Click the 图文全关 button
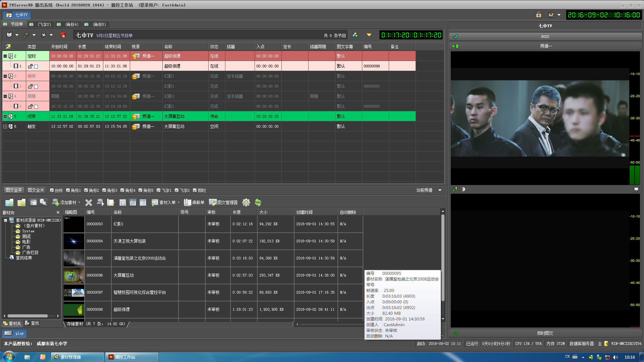This screenshot has width=644, height=362. [x=36, y=190]
